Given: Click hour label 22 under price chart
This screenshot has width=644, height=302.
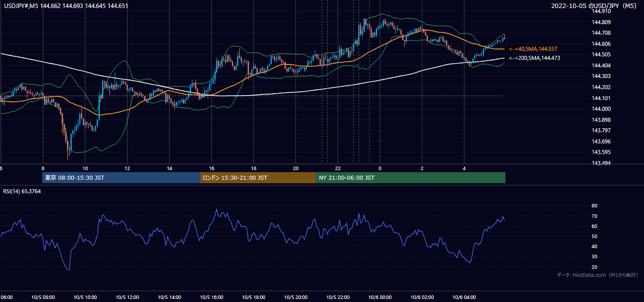Looking at the screenshot, I should point(338,168).
